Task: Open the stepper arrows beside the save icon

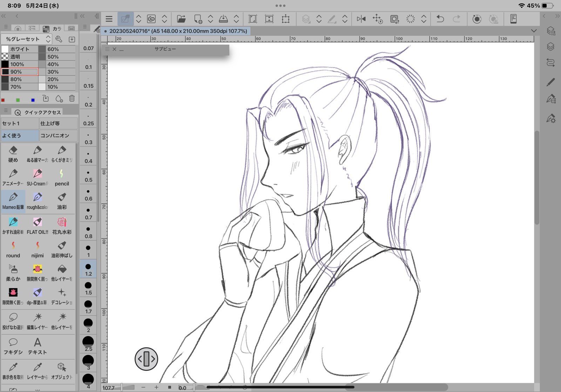Action: click(236, 19)
